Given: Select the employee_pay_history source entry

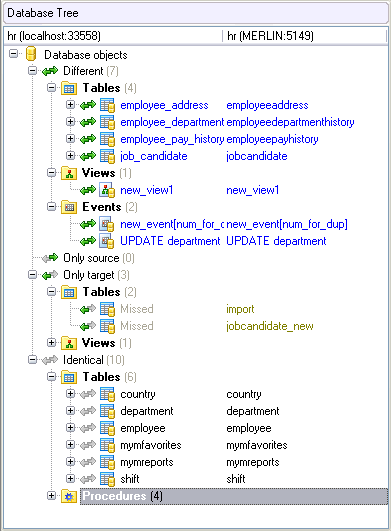Looking at the screenshot, I should click(x=172, y=139).
